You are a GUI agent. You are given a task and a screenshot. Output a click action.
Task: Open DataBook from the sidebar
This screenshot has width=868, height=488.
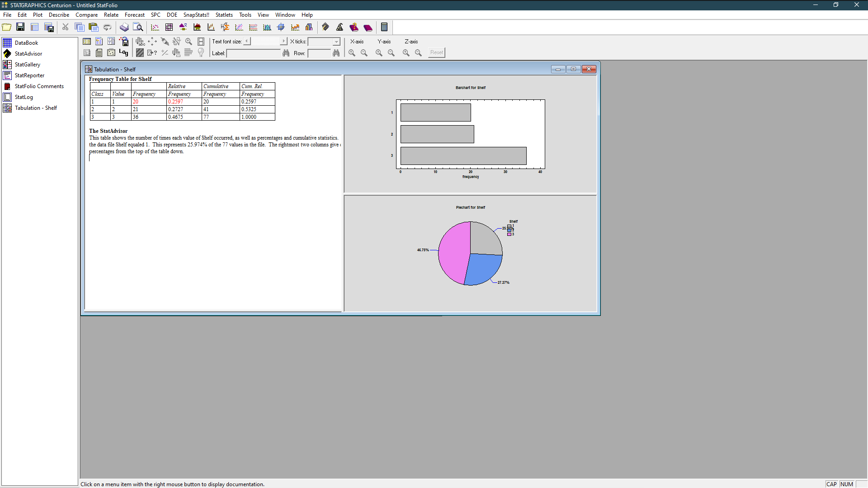(26, 42)
